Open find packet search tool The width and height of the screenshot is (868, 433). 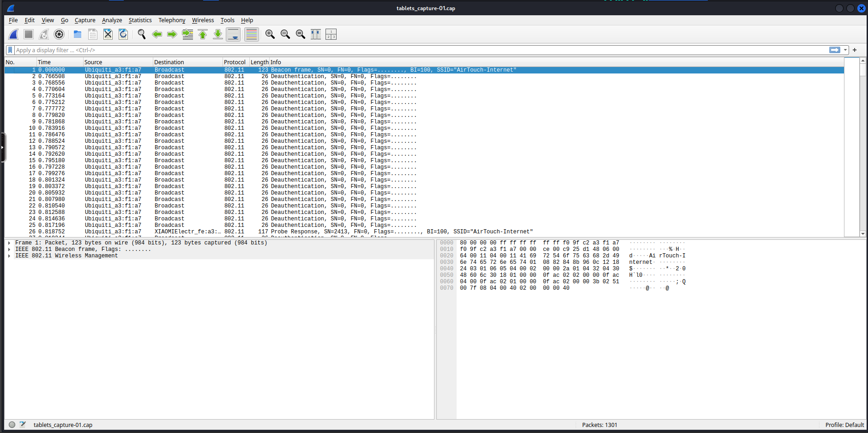141,34
